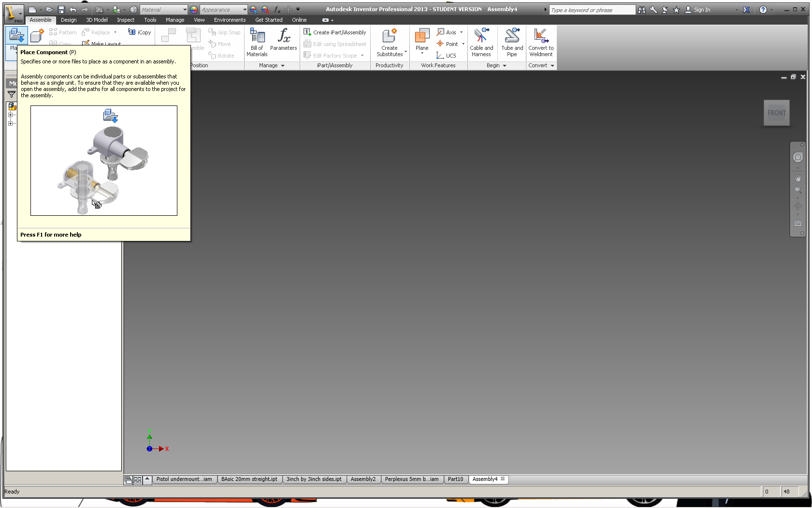Image resolution: width=812 pixels, height=508 pixels.
Task: Click Convert to Weldment
Action: (541, 43)
